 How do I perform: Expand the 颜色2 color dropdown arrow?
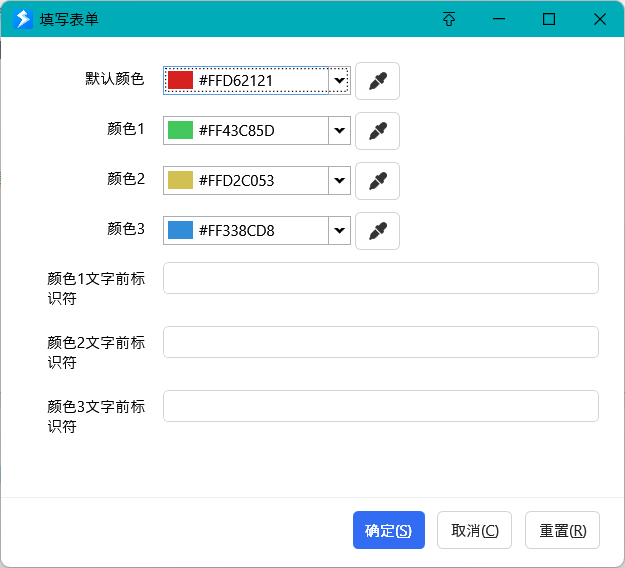coord(339,181)
